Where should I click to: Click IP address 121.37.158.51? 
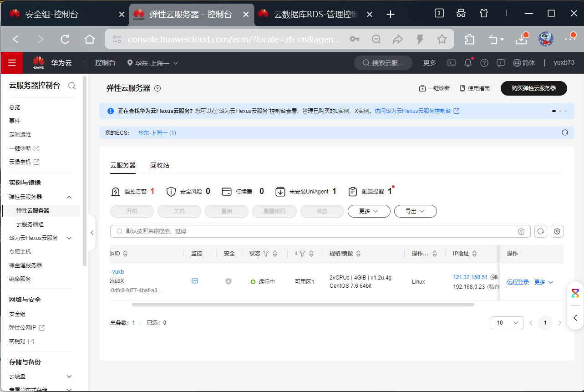470,277
